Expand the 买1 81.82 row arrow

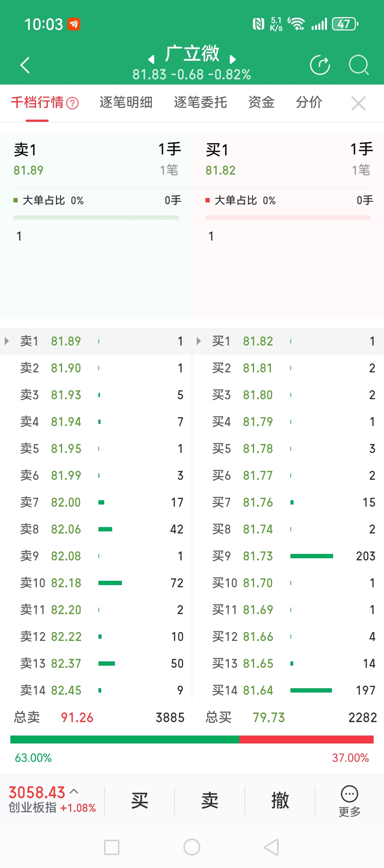[x=199, y=341]
